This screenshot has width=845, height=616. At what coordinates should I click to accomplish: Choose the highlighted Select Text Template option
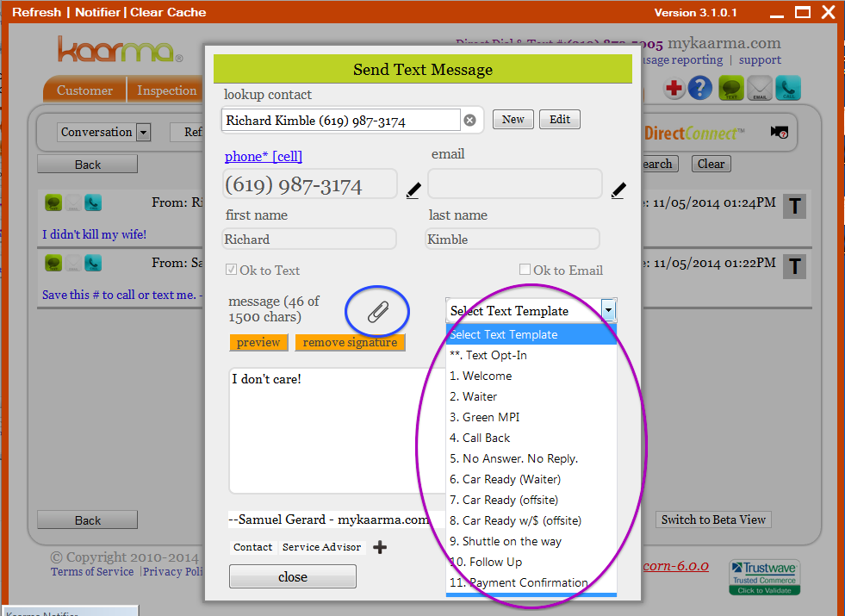click(x=531, y=334)
